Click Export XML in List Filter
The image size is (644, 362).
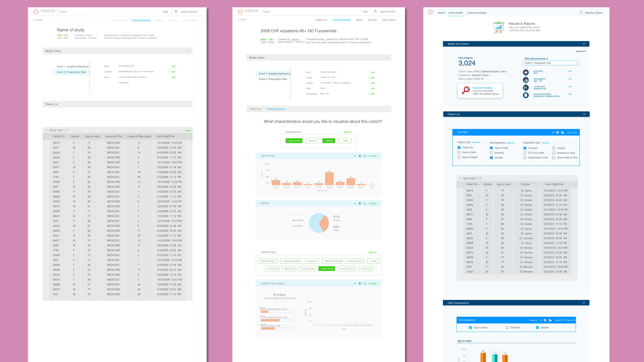[x=572, y=133]
